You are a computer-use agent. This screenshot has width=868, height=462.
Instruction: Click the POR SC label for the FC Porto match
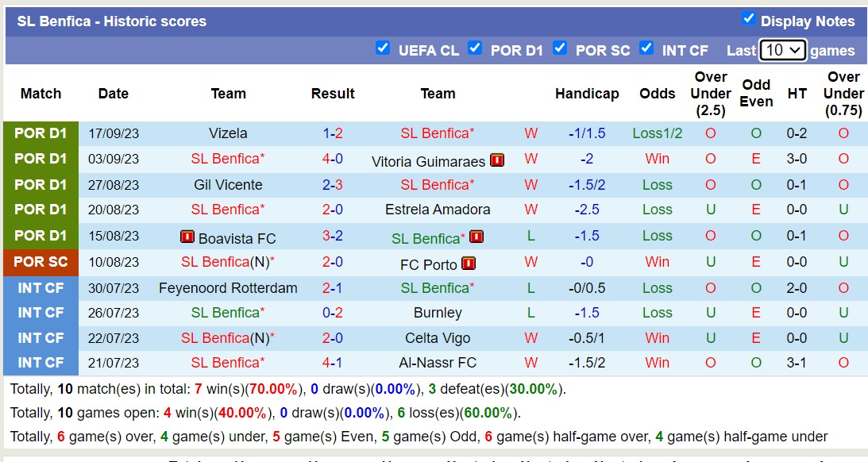tap(41, 262)
